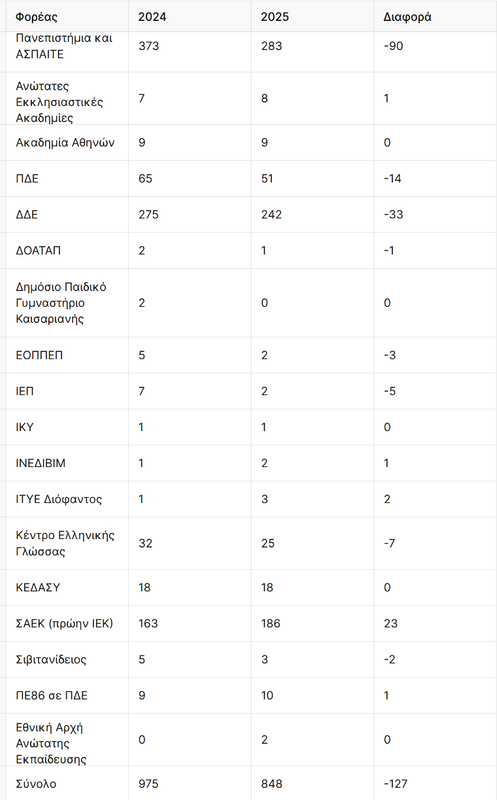Click the Διαφορά column header
This screenshot has height=800, width=497.
click(x=407, y=17)
